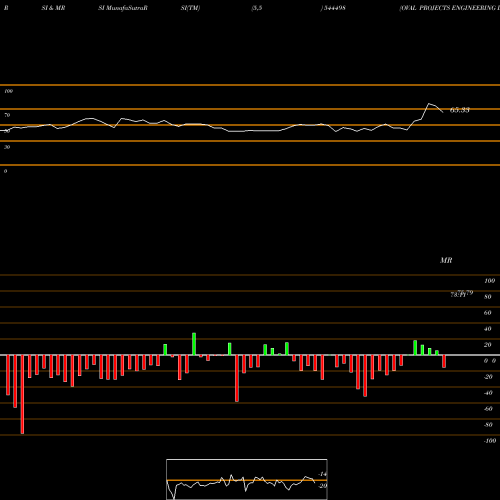
Task: Click the RSI value label 65.33
Action: pyautogui.click(x=460, y=110)
